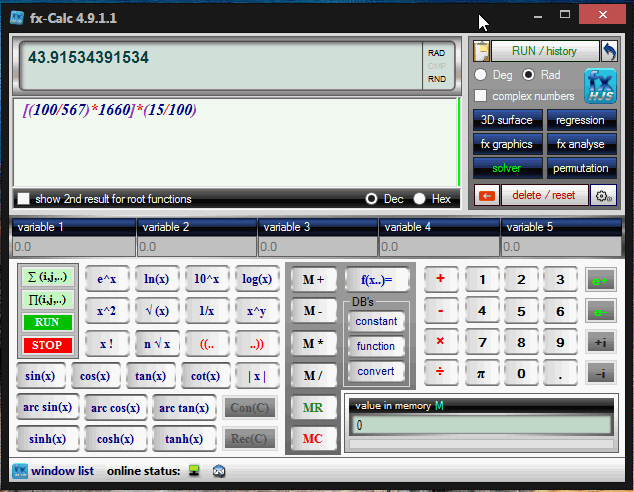Viewport: 634px width, 492px height.
Task: Click the red backspace arrow button
Action: click(x=487, y=196)
